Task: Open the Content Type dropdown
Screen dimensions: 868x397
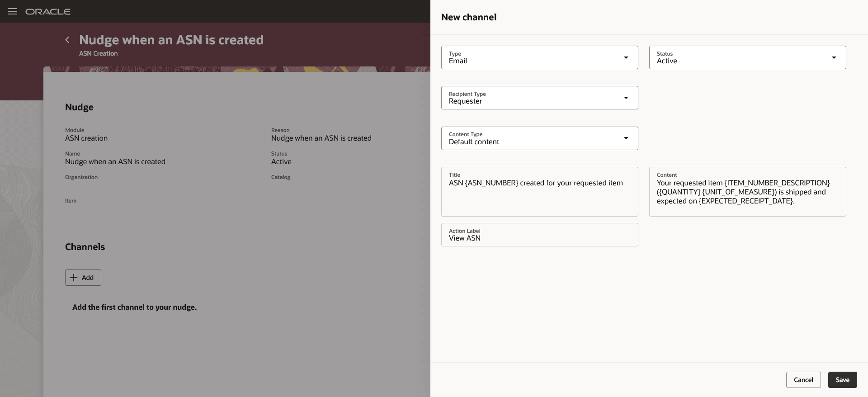Action: [x=539, y=138]
